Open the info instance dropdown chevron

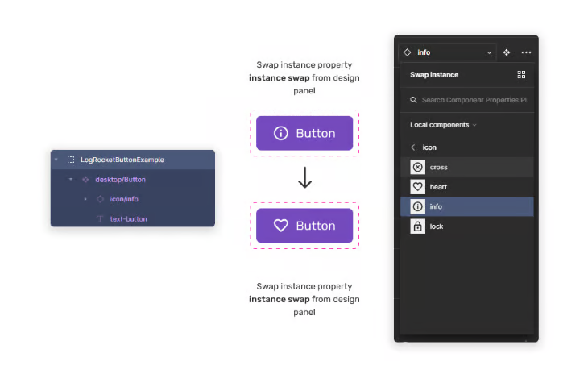click(x=489, y=52)
